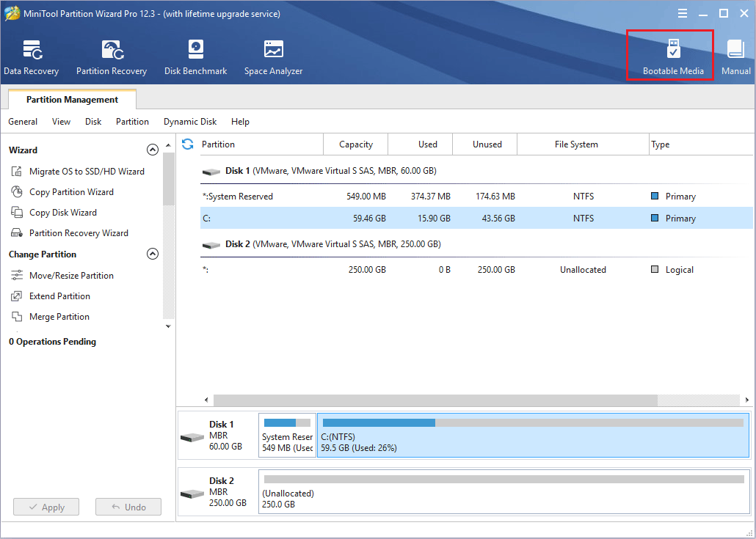
Task: Start Partition Recovery Wizard in sidebar
Action: tap(70, 233)
